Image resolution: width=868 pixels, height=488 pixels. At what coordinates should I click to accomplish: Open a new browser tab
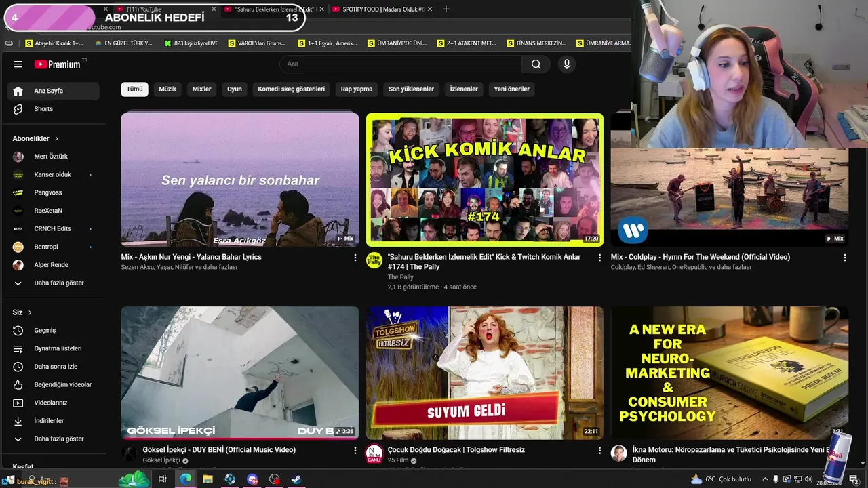pos(446,9)
